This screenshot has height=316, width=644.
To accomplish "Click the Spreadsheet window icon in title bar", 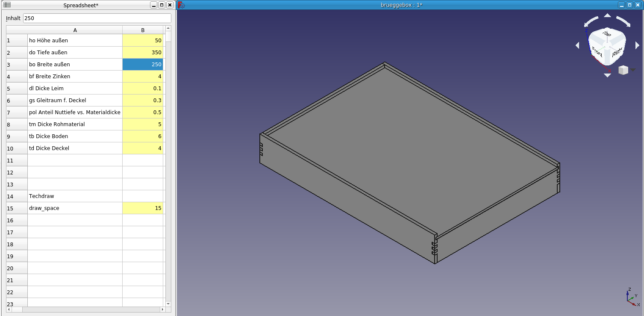I will [x=7, y=5].
